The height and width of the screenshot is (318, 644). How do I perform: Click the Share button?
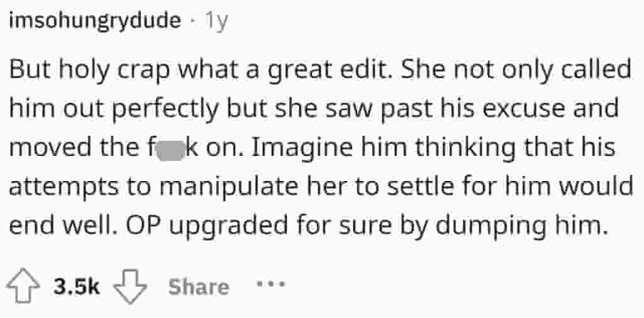(x=198, y=287)
